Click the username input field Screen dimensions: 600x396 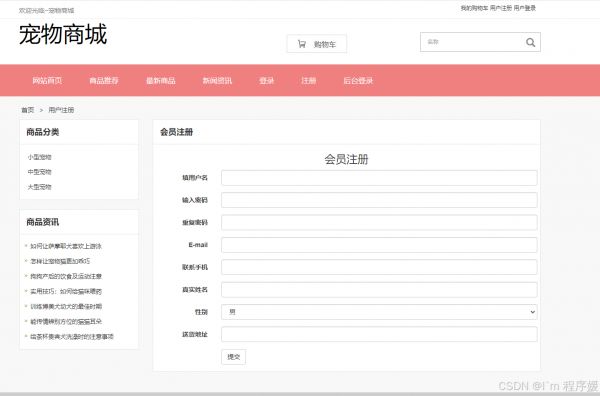coord(379,178)
